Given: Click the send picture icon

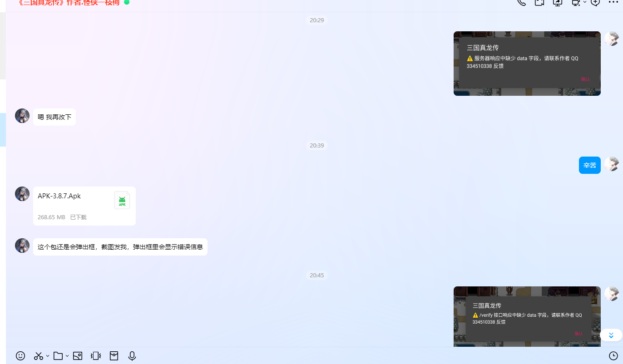Looking at the screenshot, I should point(78,356).
